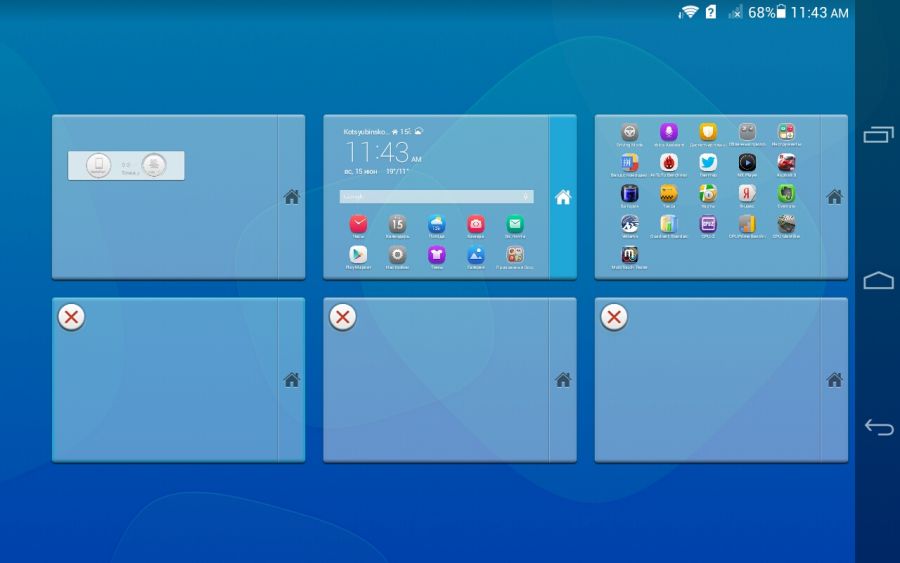The height and width of the screenshot is (563, 900).
Task: Set top-left panel as default home
Action: pos(291,197)
